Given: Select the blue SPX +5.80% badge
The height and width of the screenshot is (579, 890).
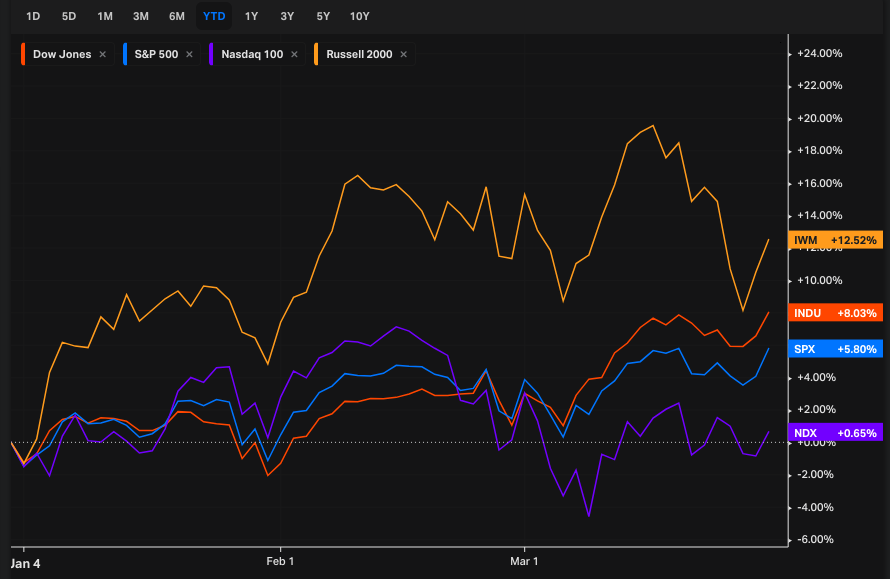Looking at the screenshot, I should tap(835, 349).
